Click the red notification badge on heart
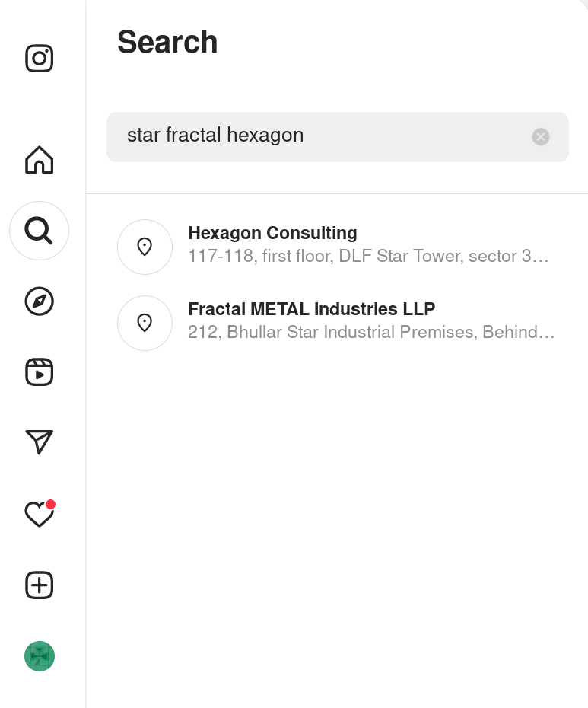 pos(50,505)
